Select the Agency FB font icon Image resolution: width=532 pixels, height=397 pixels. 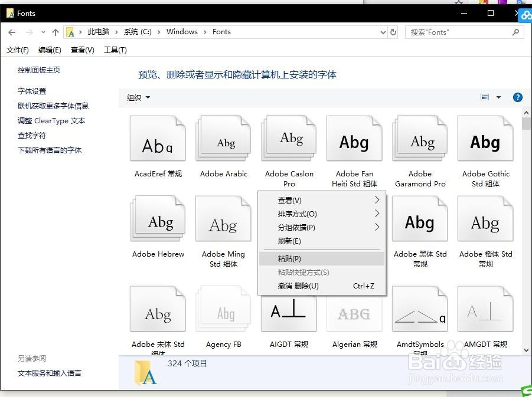click(x=223, y=309)
